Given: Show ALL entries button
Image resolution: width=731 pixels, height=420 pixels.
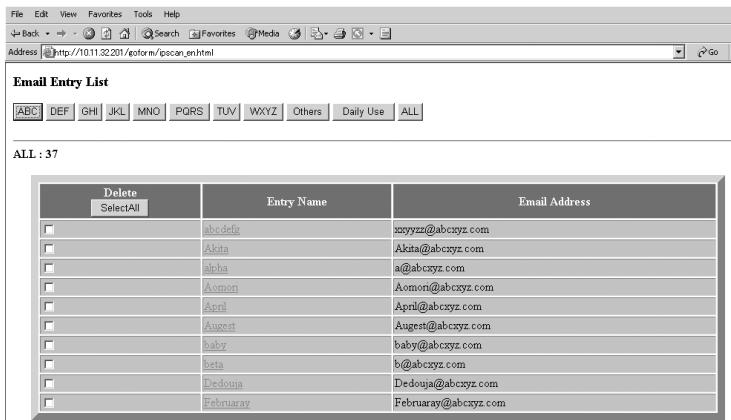Looking at the screenshot, I should pyautogui.click(x=410, y=111).
